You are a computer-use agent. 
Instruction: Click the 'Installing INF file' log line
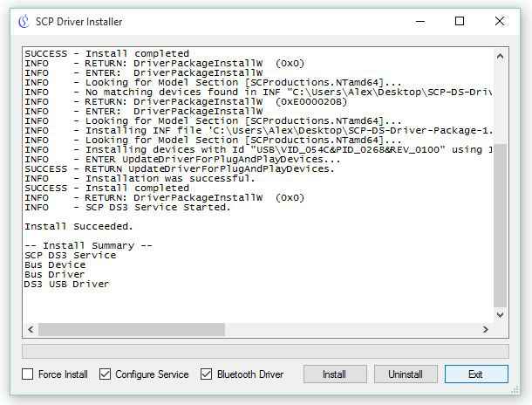(258, 131)
